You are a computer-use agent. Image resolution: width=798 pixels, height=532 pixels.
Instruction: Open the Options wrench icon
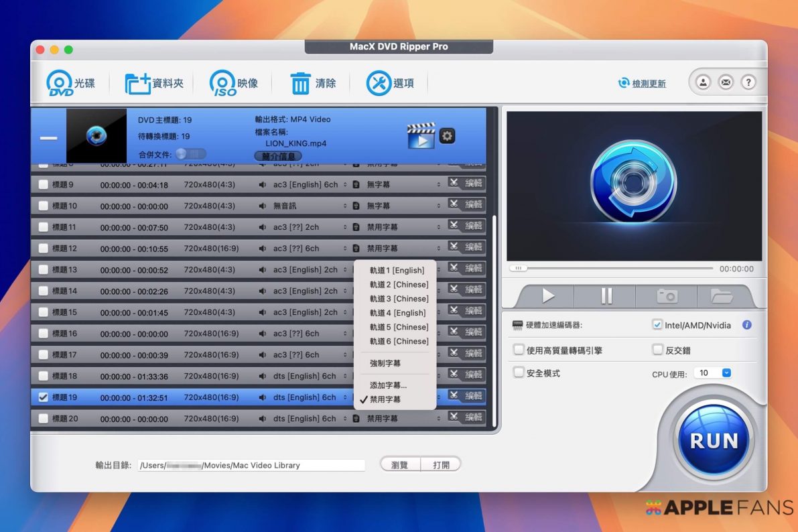point(379,84)
